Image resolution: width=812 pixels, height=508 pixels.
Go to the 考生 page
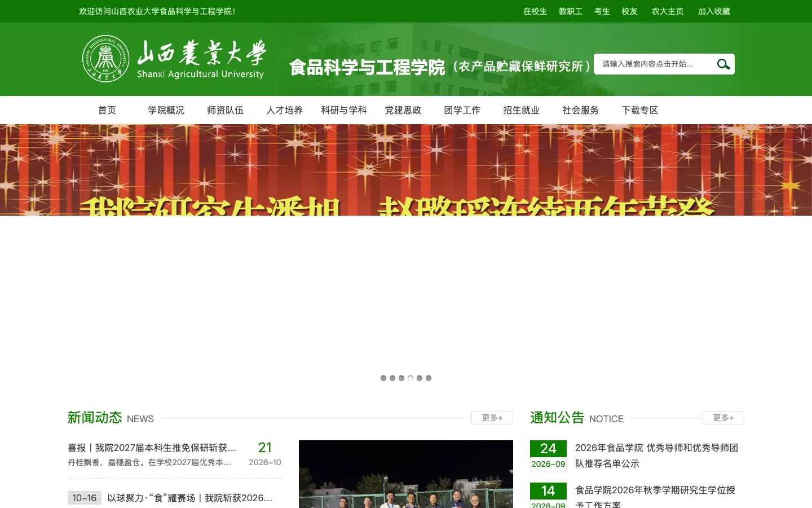point(602,11)
